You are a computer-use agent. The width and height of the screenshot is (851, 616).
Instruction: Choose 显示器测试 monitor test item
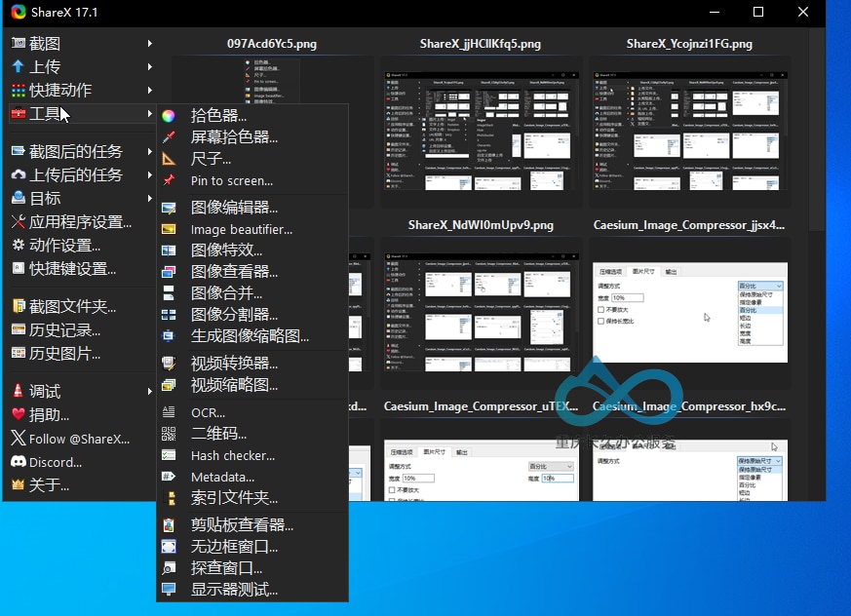(235, 589)
